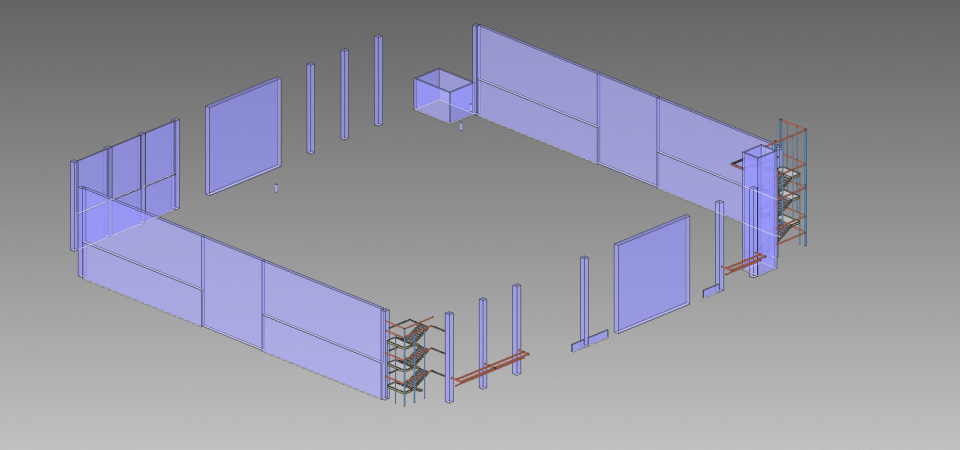960x450 pixels.
Task: Select the thick column behind the right staircase
Action: pyautogui.click(x=755, y=210)
